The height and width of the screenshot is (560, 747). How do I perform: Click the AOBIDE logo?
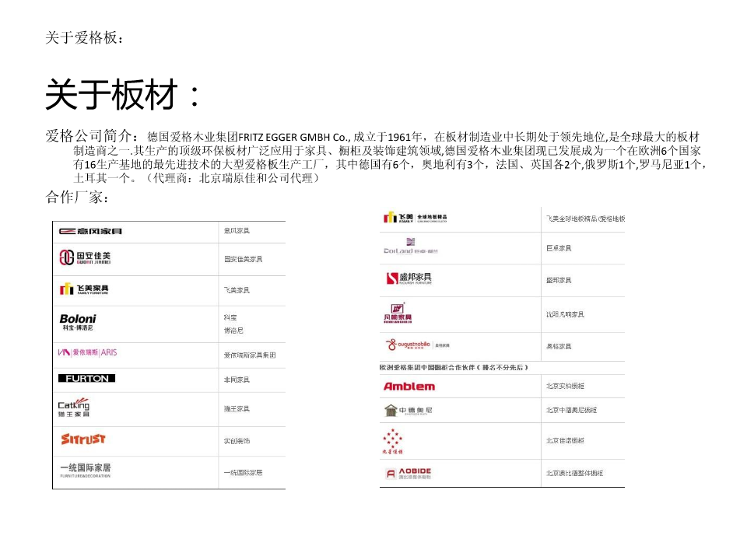409,473
